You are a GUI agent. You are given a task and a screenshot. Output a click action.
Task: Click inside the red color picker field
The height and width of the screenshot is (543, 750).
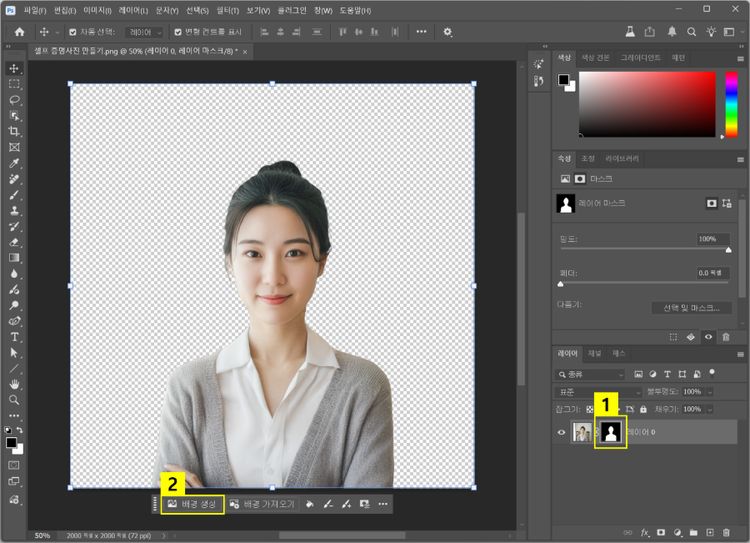646,103
